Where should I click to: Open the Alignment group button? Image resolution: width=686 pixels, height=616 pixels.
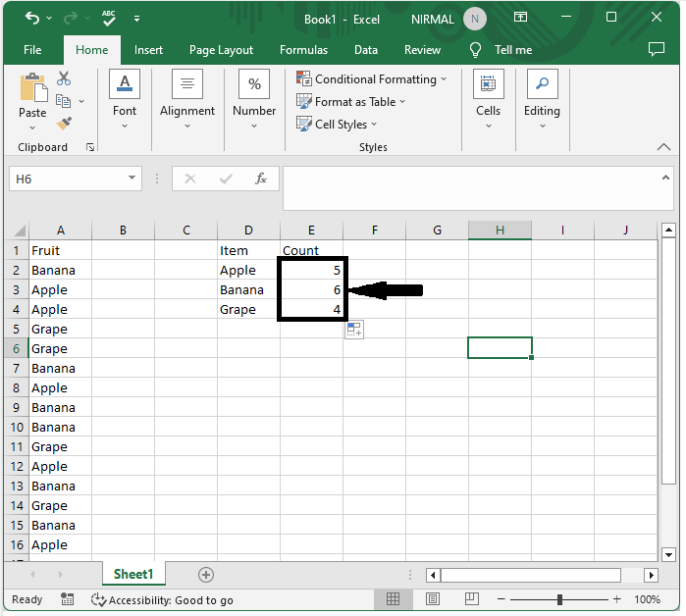coord(187,99)
